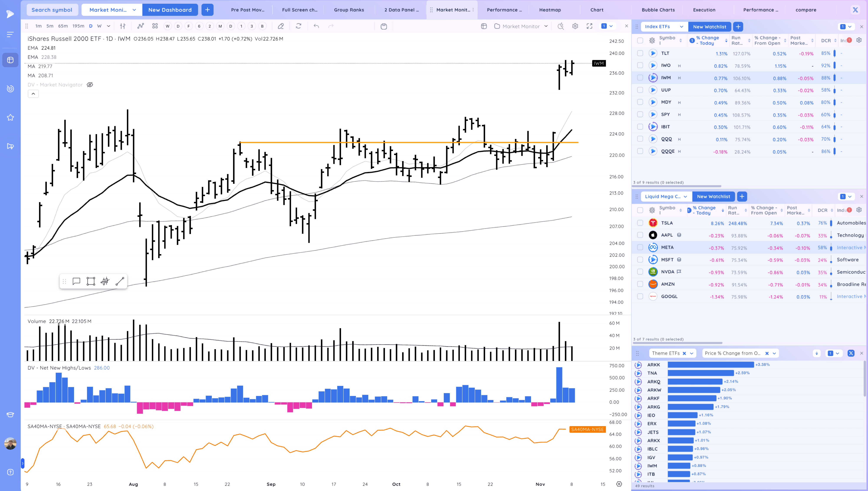Switch to the Heatmap tab

pyautogui.click(x=550, y=10)
